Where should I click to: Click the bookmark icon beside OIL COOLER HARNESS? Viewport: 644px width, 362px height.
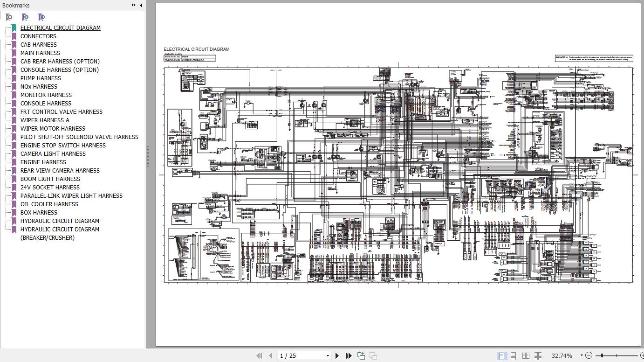(14, 204)
